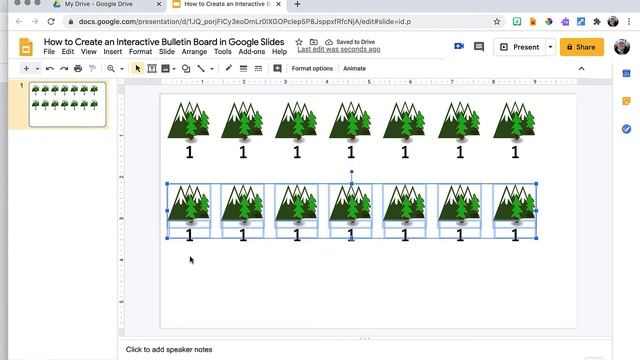Click the rotation handle of selection

[351, 172]
